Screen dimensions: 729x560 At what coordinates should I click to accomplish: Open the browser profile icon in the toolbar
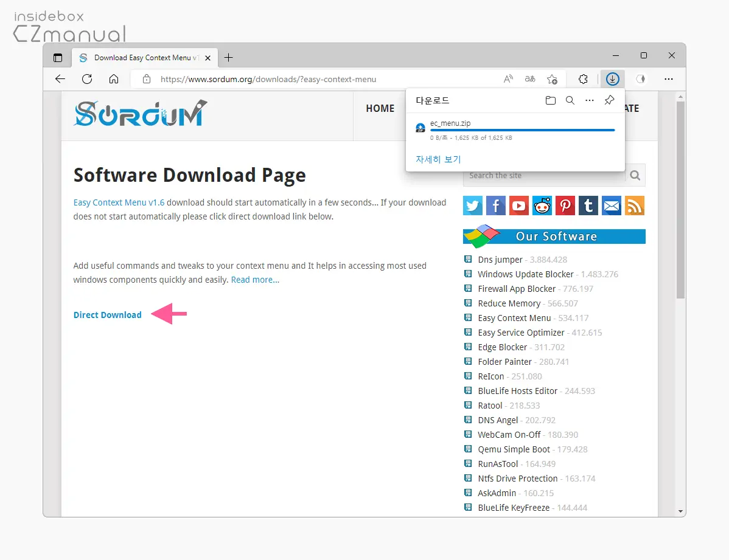pyautogui.click(x=641, y=79)
